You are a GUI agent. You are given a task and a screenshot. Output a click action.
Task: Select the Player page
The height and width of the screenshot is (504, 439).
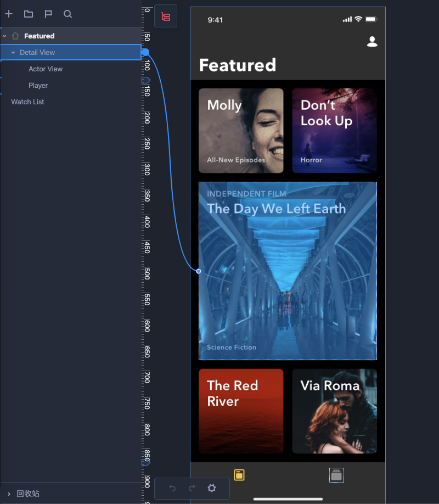(38, 86)
